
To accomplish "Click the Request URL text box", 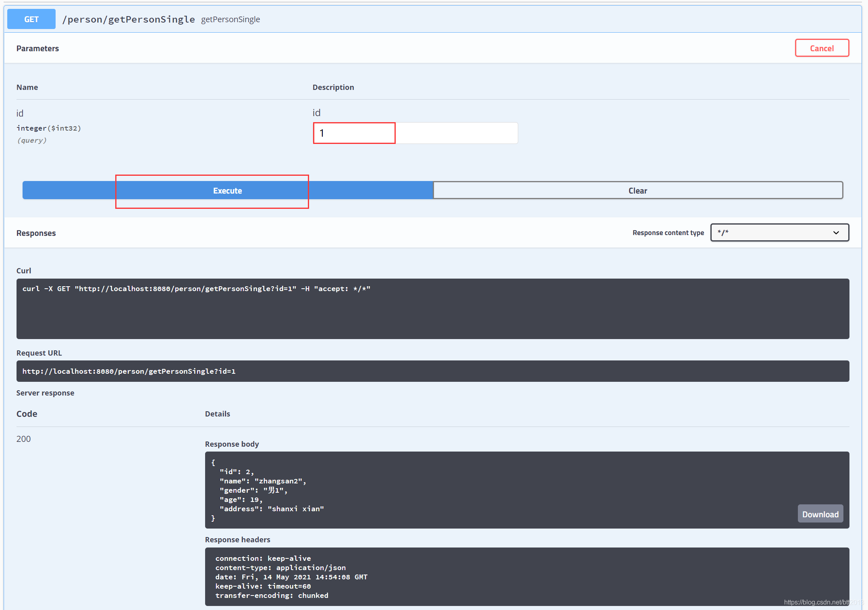I will [x=432, y=371].
